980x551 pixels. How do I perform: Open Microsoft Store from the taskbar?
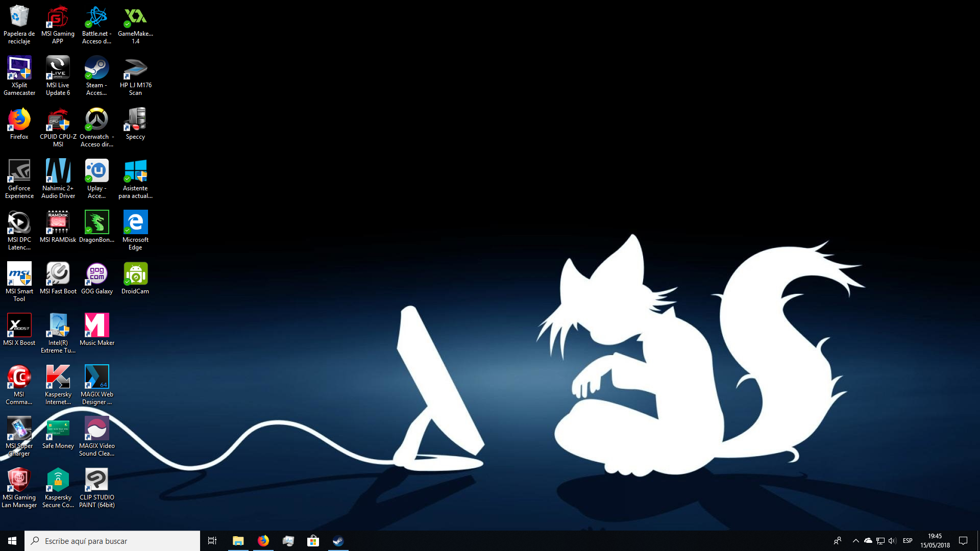click(313, 541)
